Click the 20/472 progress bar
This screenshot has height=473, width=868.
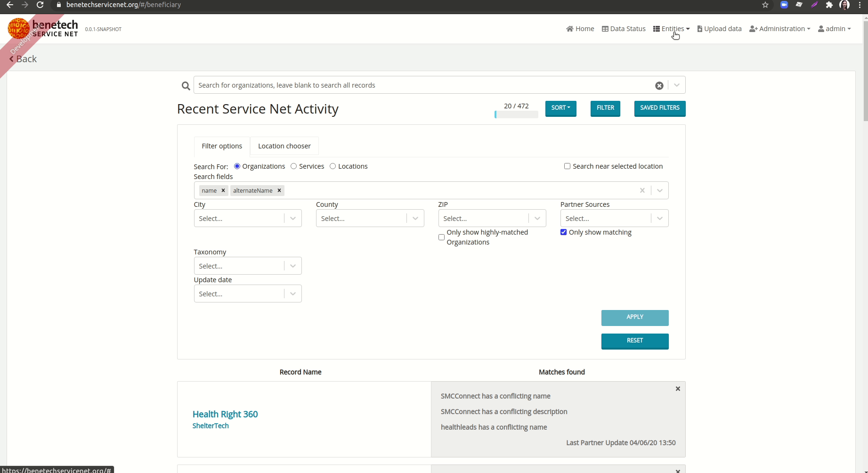point(516,114)
